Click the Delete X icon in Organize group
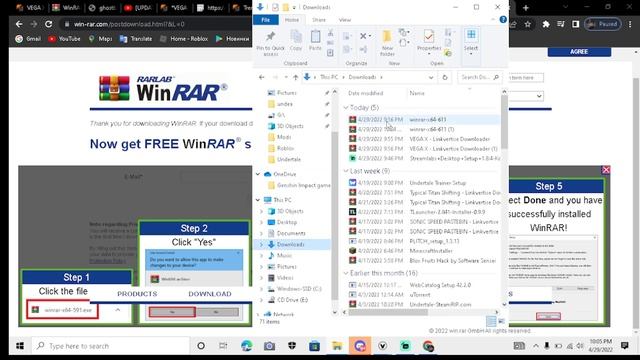The width and height of the screenshot is (640, 360). (363, 36)
